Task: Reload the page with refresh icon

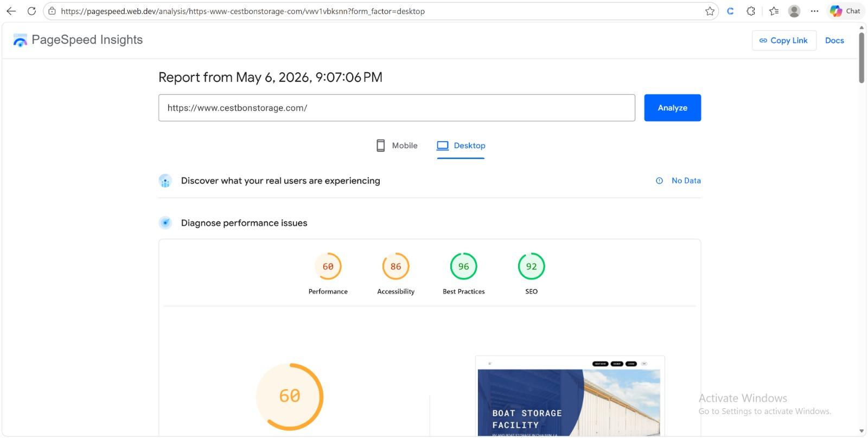Action: pyautogui.click(x=31, y=11)
